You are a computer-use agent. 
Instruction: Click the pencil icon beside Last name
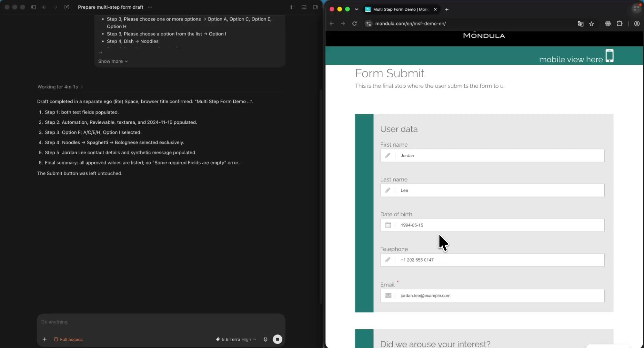click(388, 190)
